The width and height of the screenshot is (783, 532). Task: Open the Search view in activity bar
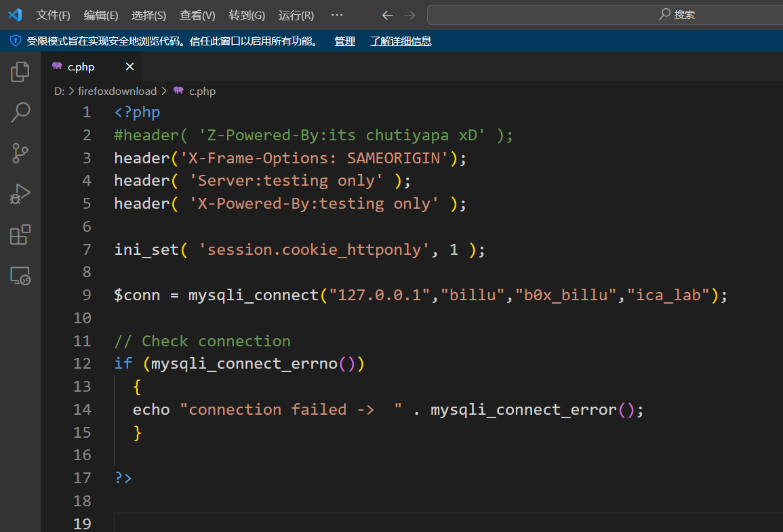[x=20, y=112]
